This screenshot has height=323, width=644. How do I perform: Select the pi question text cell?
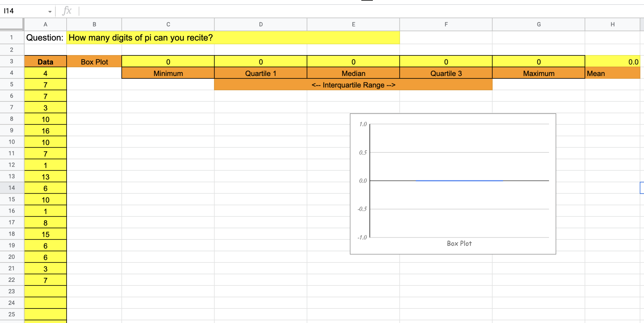click(233, 38)
